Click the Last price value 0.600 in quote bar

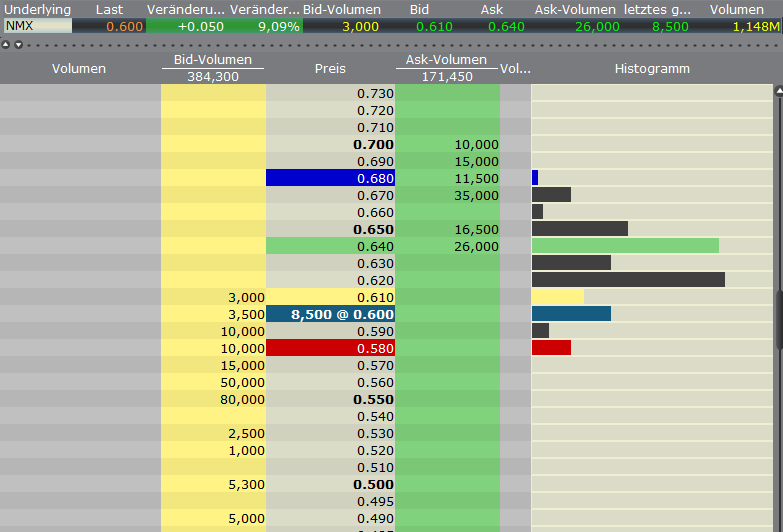pyautogui.click(x=125, y=26)
